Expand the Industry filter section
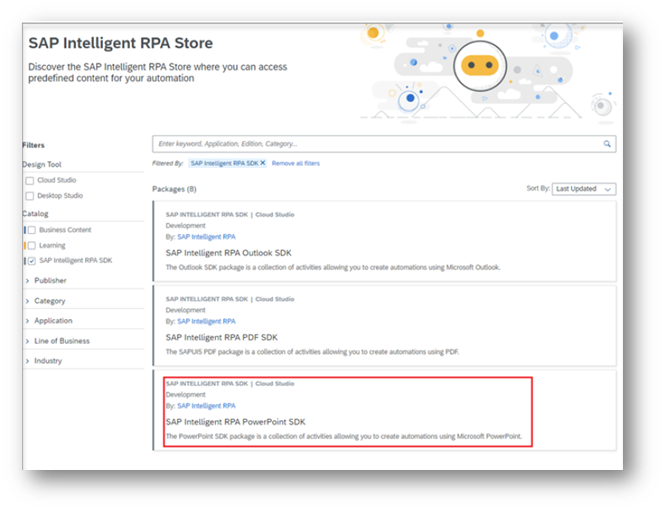Image resolution: width=665 pixels, height=512 pixels. coord(47,361)
